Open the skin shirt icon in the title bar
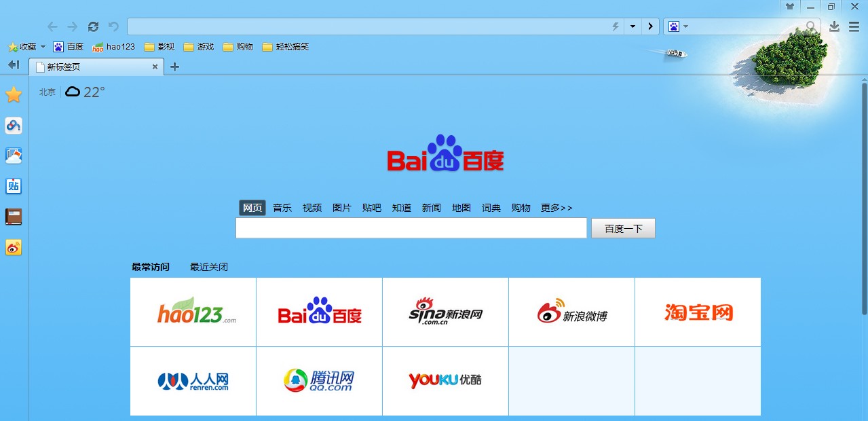Viewport: 868px width, 421px height. click(789, 6)
